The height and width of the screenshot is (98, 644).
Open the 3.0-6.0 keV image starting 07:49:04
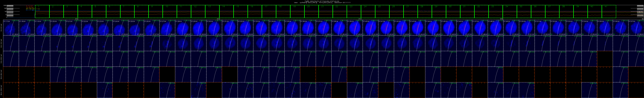coord(511,28)
